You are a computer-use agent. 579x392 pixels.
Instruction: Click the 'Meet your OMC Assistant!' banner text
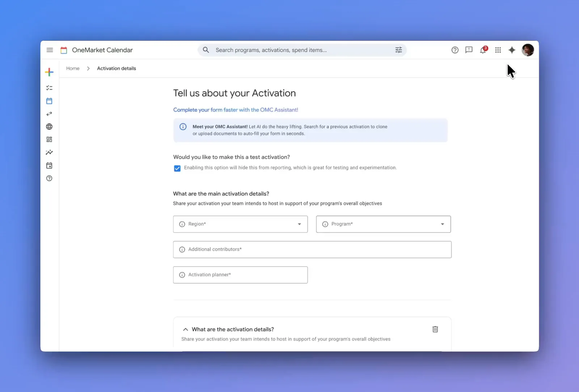coord(220,127)
